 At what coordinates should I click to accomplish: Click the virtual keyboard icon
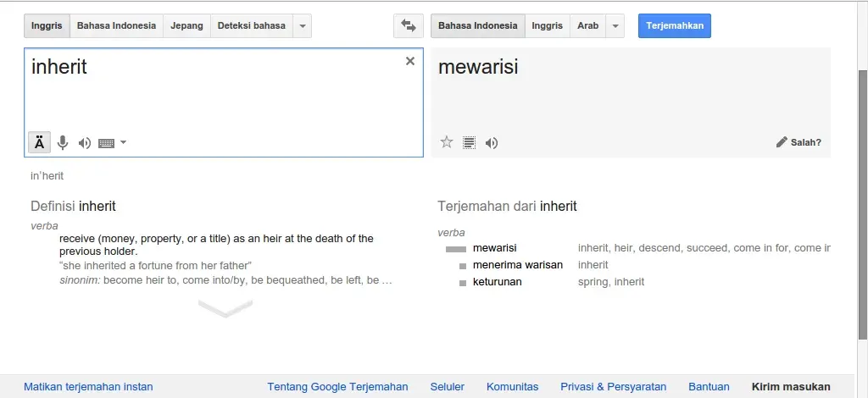pyautogui.click(x=106, y=143)
